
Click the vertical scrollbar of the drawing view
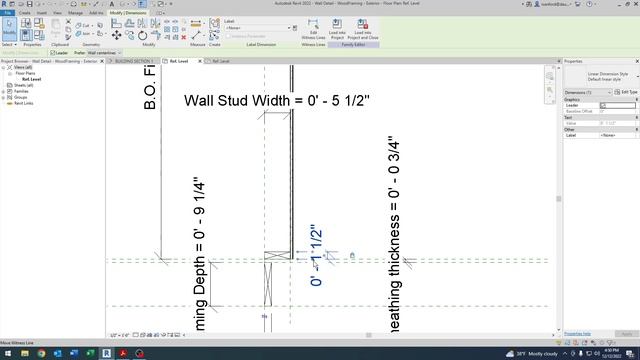click(559, 199)
